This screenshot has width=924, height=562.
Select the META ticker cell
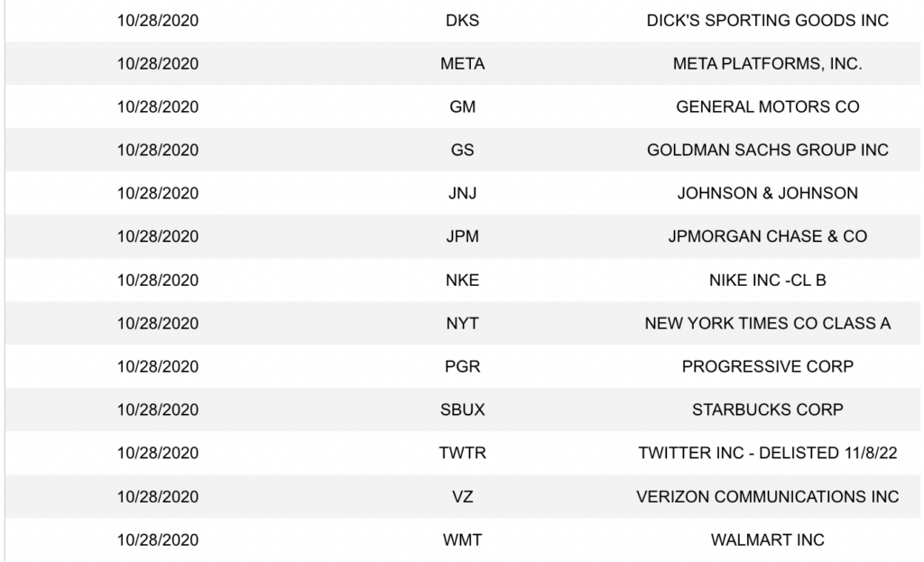coord(462,64)
